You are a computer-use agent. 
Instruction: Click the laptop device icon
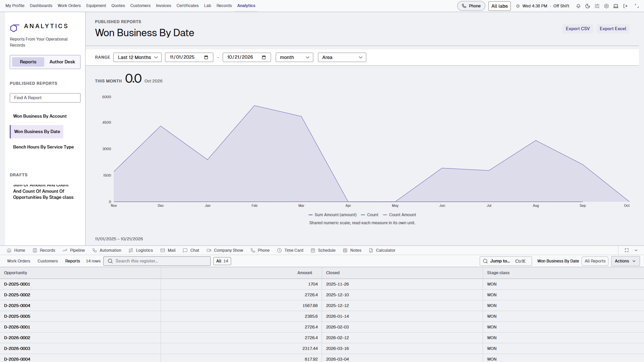pyautogui.click(x=616, y=6)
